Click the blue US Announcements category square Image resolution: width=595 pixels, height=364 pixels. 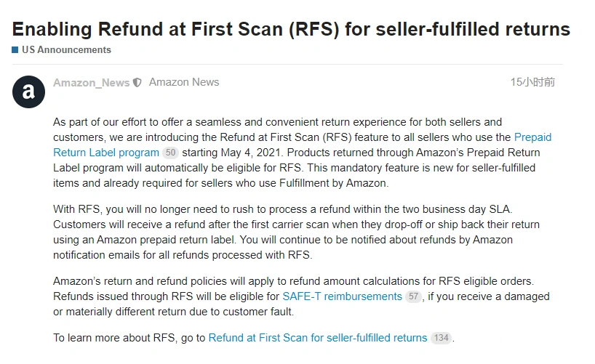(x=15, y=50)
